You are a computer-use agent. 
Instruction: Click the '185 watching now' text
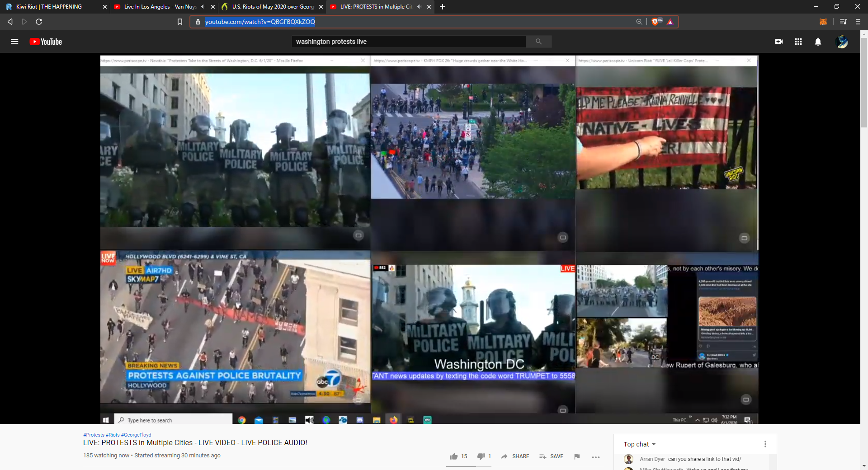106,456
